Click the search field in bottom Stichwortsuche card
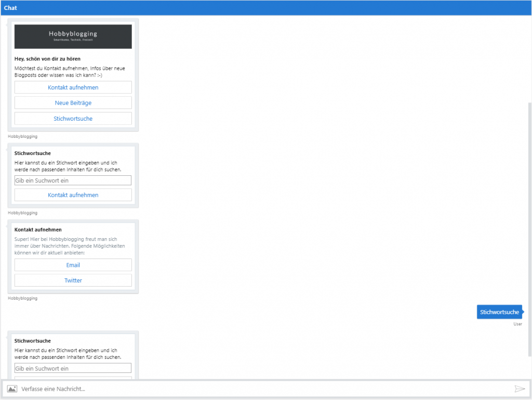This screenshot has height=400, width=532. click(73, 368)
